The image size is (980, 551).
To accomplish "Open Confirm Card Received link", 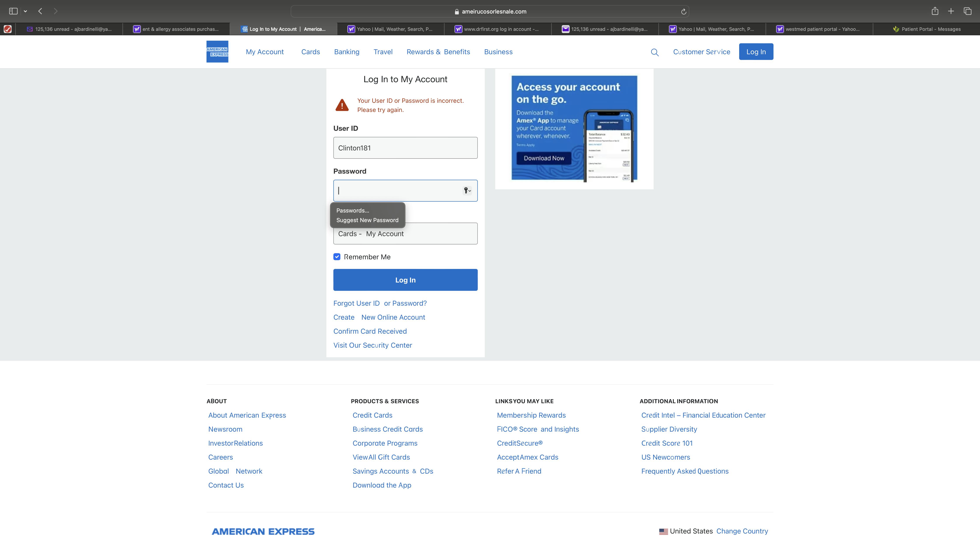I will 370,331.
